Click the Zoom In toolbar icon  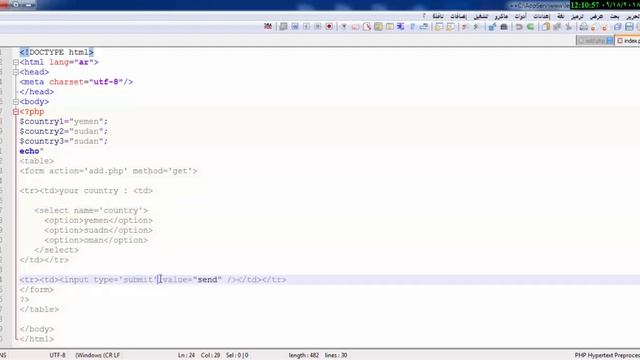(x=476, y=27)
